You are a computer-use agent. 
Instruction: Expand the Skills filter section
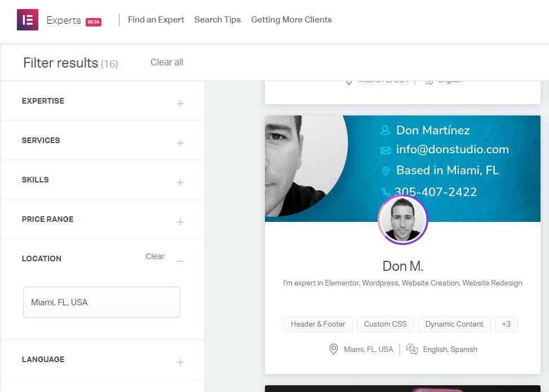[180, 182]
